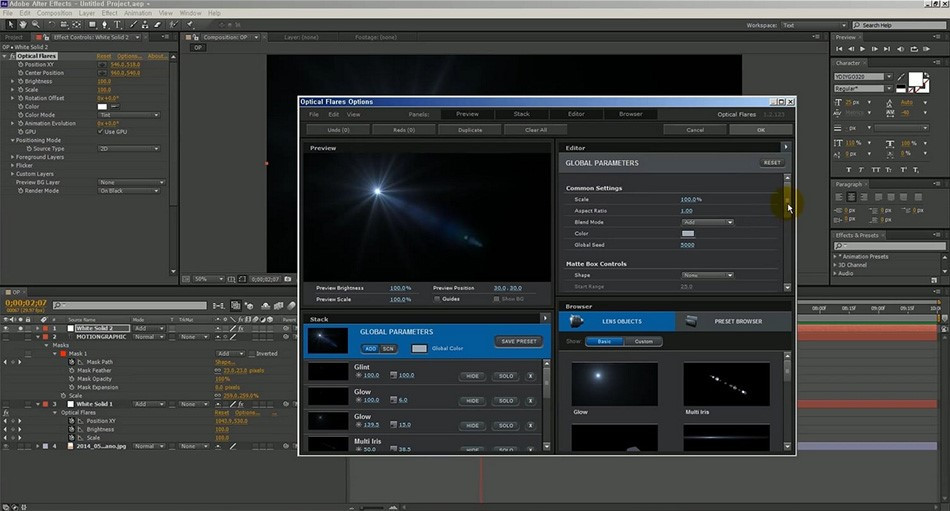Select the Eraser tool

[x=158, y=25]
